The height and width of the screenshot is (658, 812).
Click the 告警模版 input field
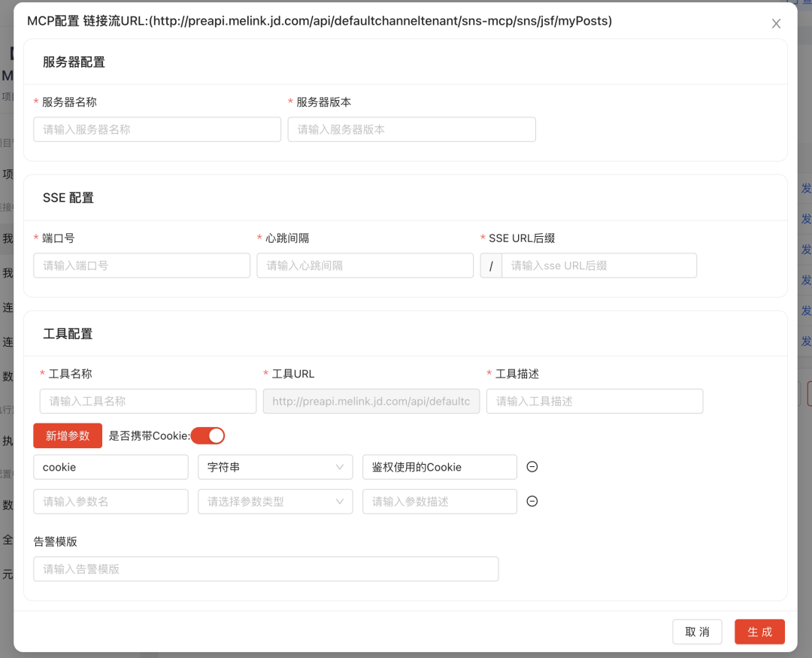tap(266, 569)
